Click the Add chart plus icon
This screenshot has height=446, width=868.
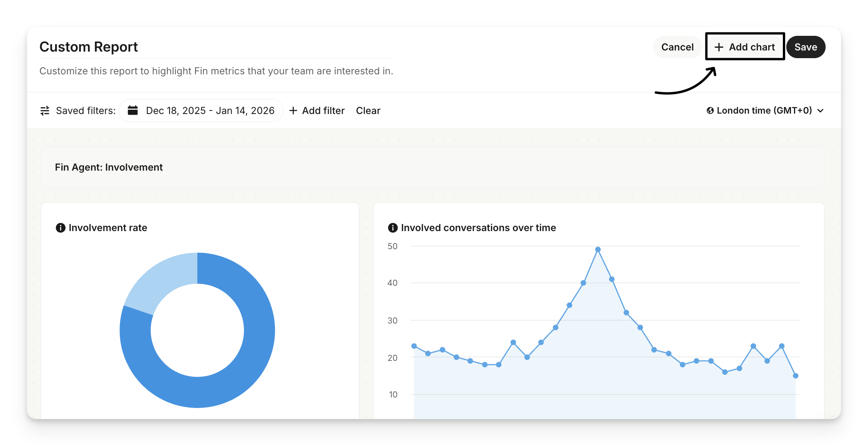point(718,47)
